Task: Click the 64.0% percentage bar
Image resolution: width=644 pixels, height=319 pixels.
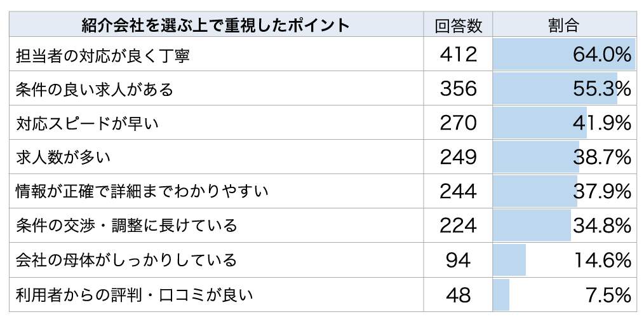Action: 564,54
